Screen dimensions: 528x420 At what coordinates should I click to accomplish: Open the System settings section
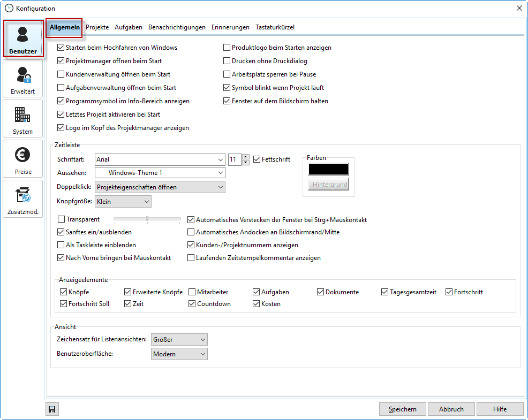point(22,119)
